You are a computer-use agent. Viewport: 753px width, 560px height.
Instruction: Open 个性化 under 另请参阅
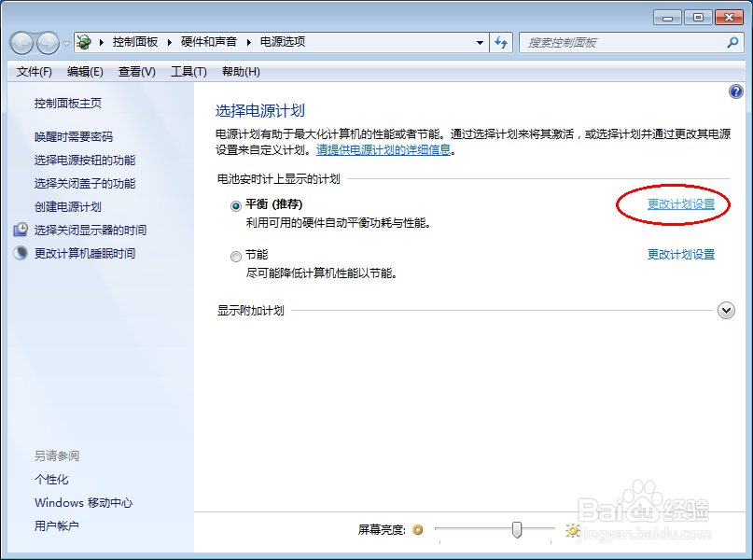(51, 480)
